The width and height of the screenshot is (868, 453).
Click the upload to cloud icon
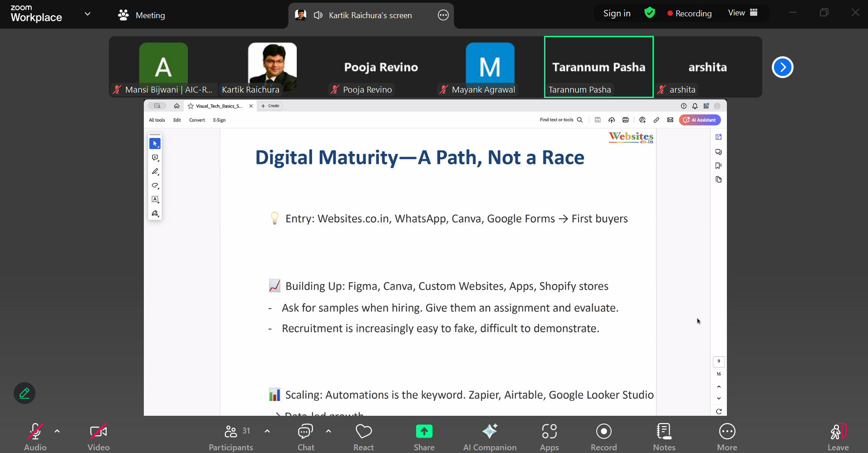pos(612,120)
